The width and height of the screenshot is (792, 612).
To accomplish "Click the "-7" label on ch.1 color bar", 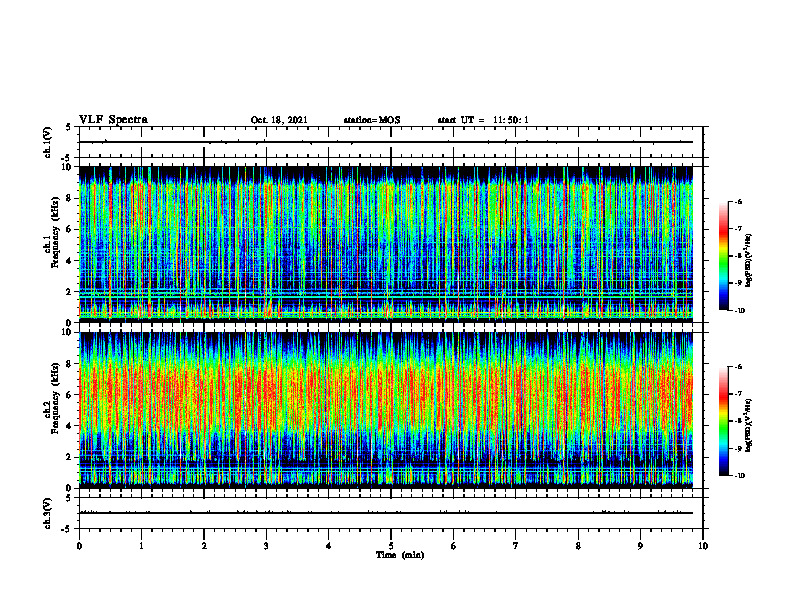I will pyautogui.click(x=738, y=229).
